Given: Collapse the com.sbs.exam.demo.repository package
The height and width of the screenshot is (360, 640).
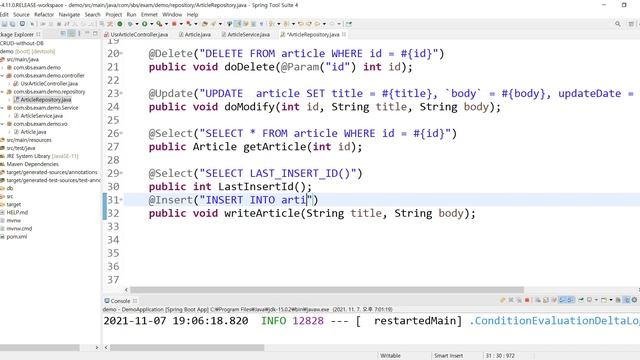Looking at the screenshot, I should pos(2,92).
